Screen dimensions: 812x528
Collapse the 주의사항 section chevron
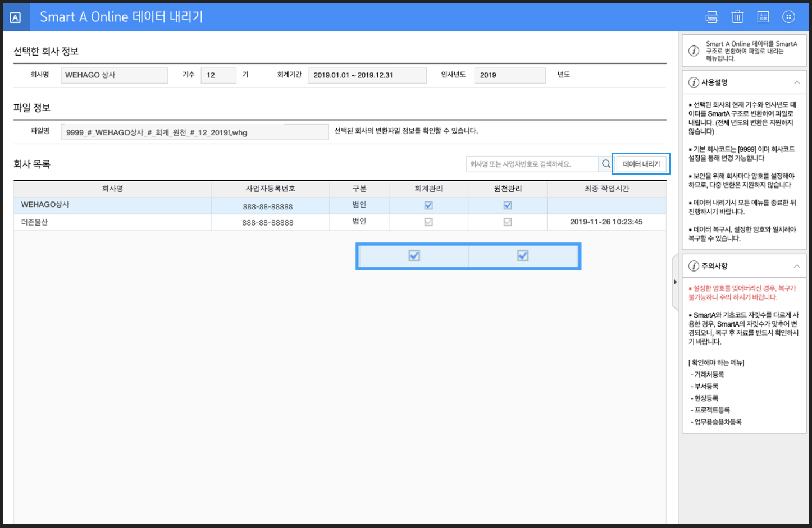[x=796, y=266]
